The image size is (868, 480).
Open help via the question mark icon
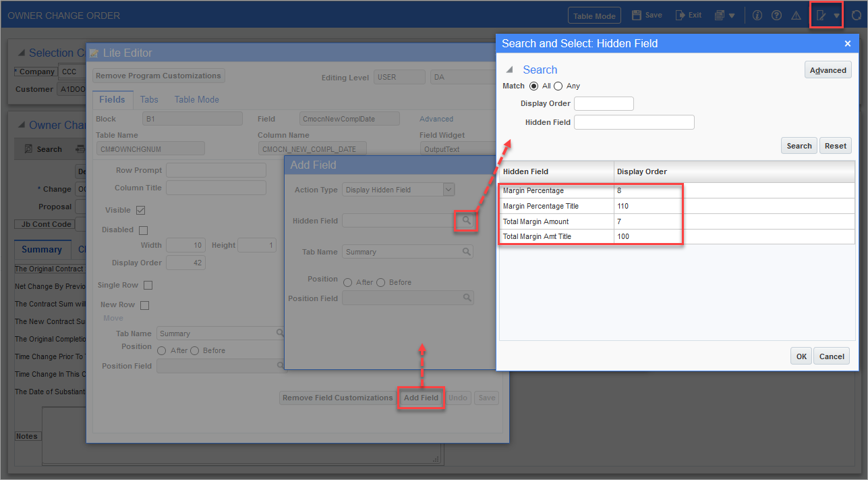click(x=776, y=14)
